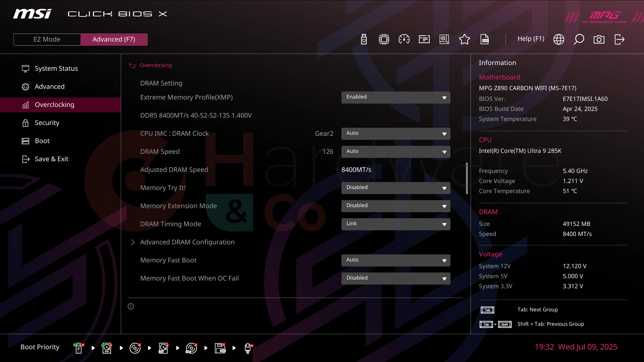Open the Extreme Memory Profile(XMP) dropdown
The image size is (644, 362).
(396, 98)
